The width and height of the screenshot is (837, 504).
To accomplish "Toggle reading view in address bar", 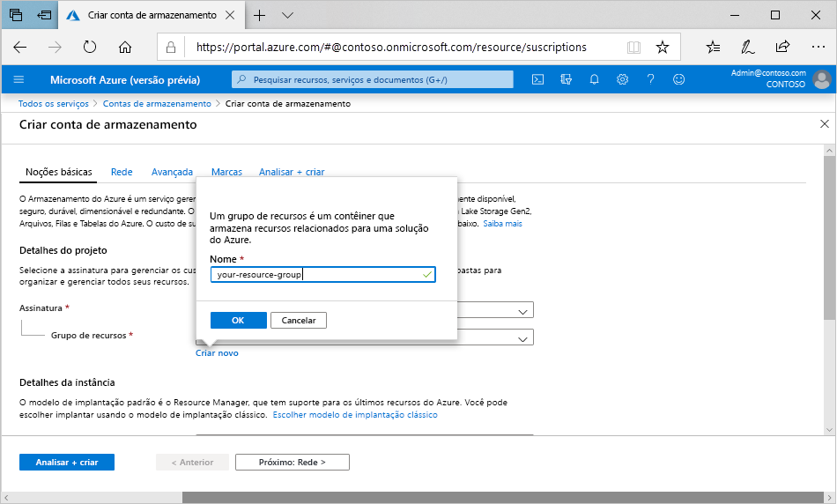I will tap(633, 48).
